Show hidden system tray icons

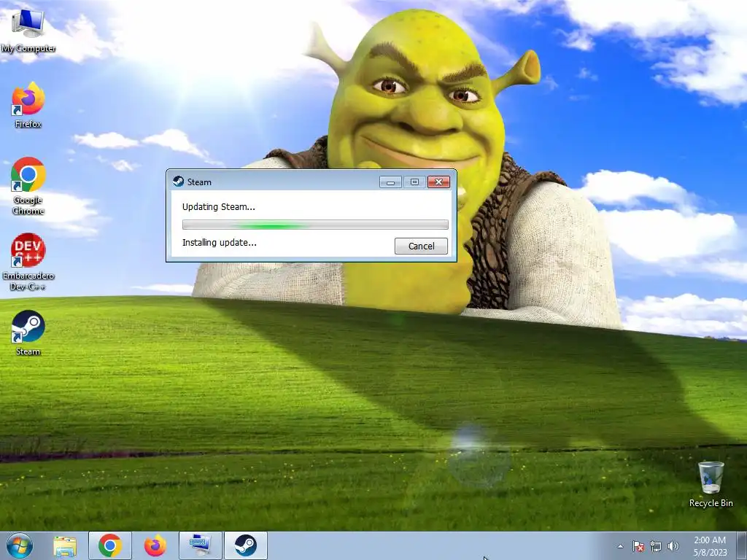[x=620, y=546]
